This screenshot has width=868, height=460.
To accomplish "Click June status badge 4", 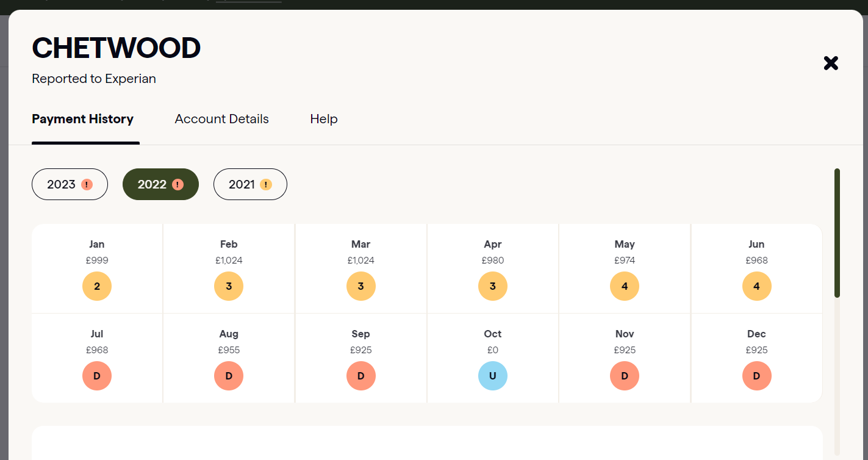I will click(757, 286).
